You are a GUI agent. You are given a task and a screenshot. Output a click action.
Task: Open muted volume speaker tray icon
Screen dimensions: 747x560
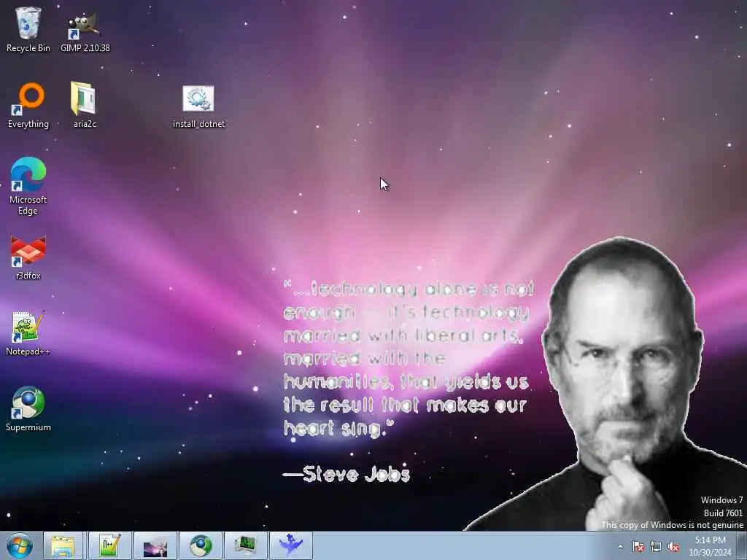[x=673, y=547]
